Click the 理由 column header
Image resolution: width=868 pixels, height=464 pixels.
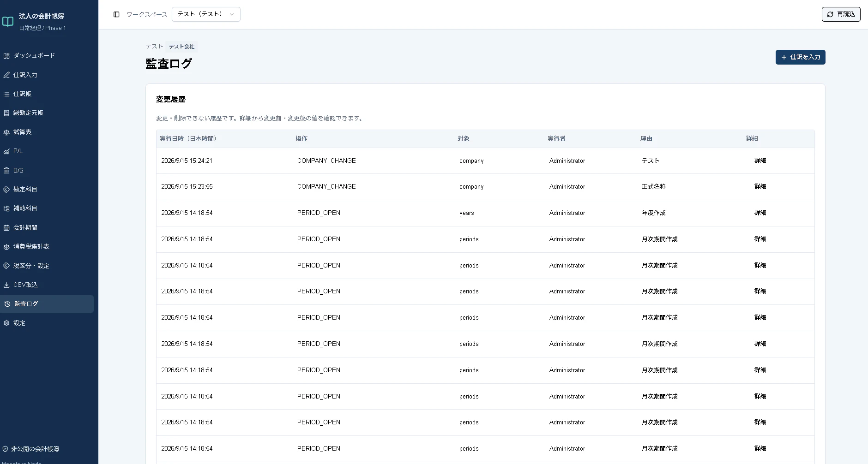pos(646,138)
